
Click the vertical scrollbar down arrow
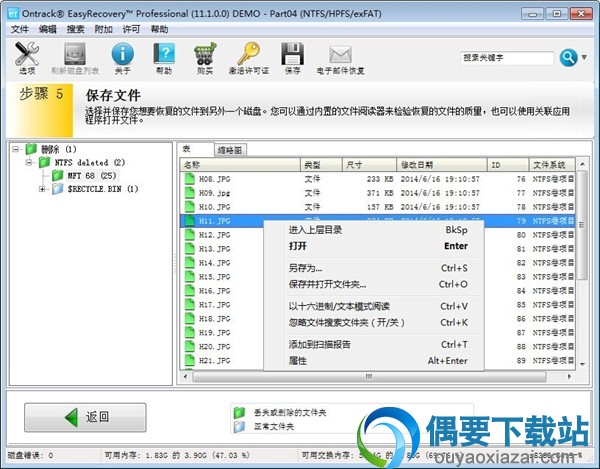582,364
